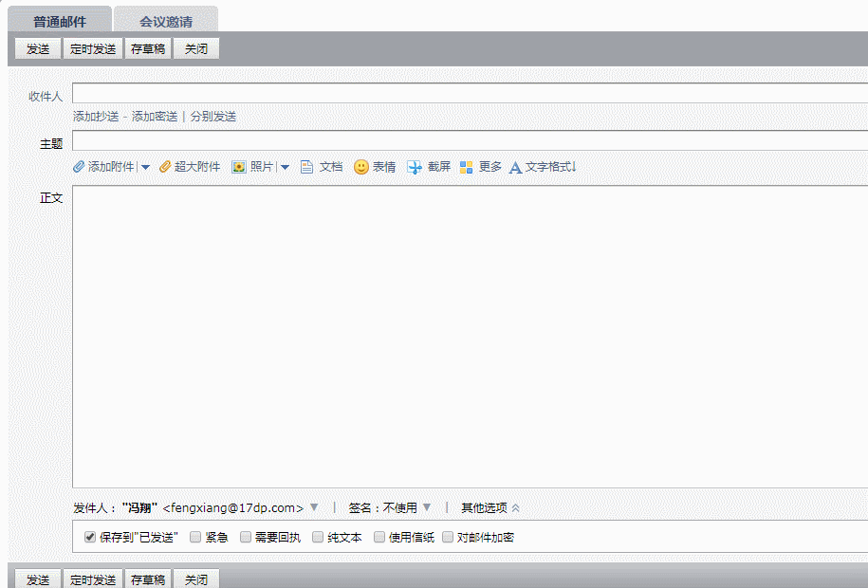Insert a photo using 照片 icon
The image size is (868, 588).
tap(239, 167)
